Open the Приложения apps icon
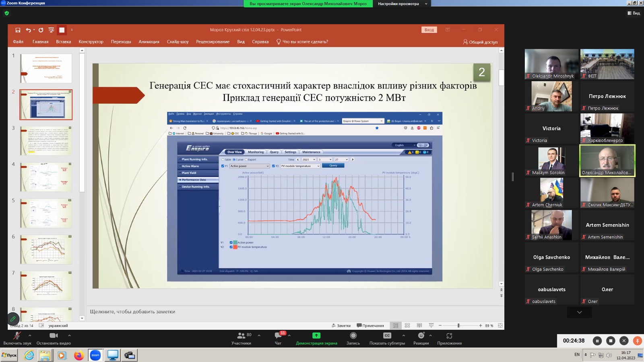This screenshot has width=644, height=362. [x=449, y=335]
